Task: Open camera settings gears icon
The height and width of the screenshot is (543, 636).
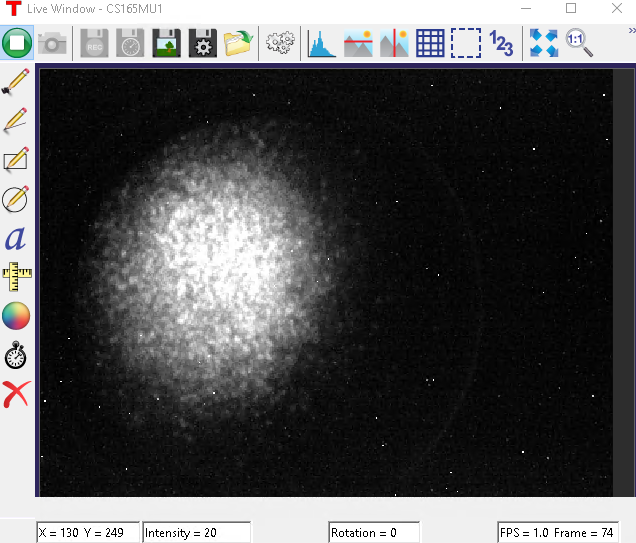Action: point(280,43)
